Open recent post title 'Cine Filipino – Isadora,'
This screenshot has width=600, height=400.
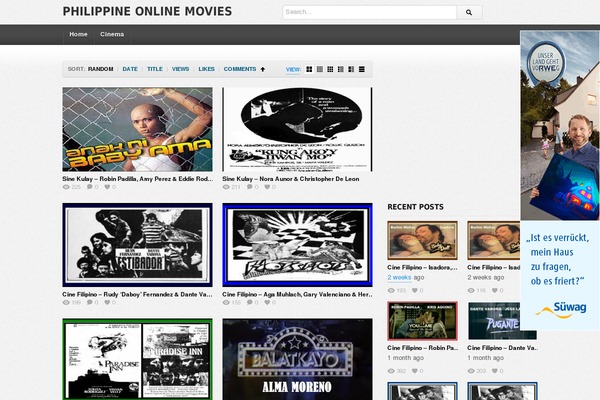click(x=422, y=268)
